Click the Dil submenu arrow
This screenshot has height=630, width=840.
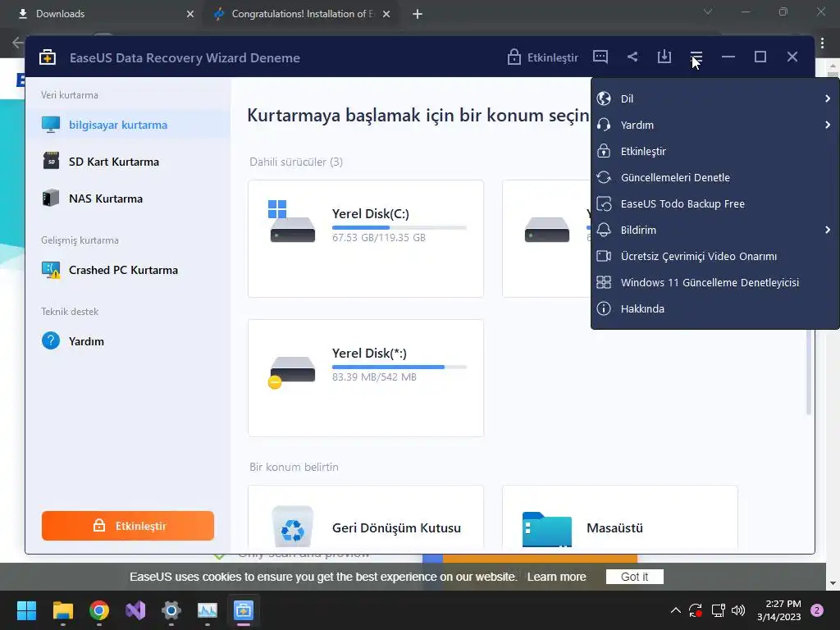pyautogui.click(x=828, y=98)
